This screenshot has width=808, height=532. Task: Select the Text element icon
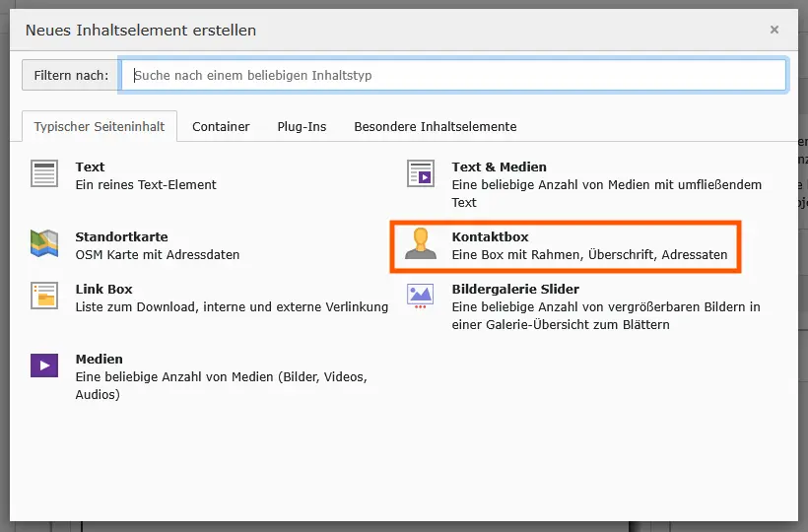tap(44, 173)
